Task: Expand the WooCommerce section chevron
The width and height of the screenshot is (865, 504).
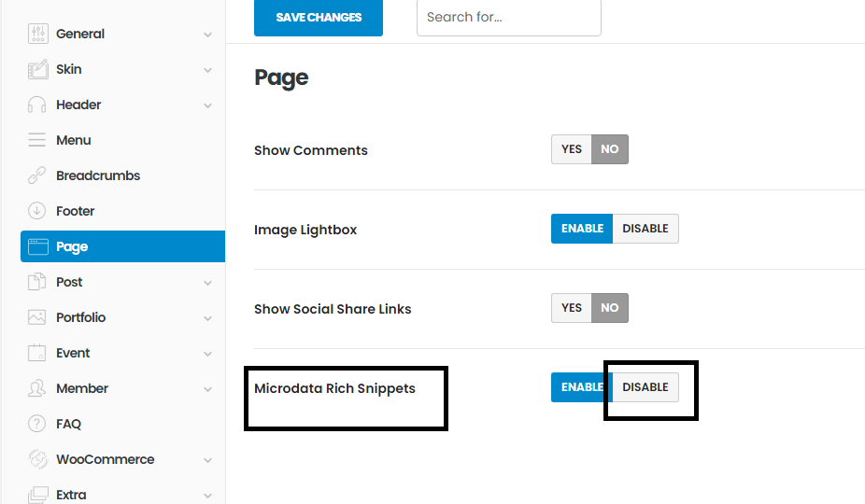Action: coord(207,460)
